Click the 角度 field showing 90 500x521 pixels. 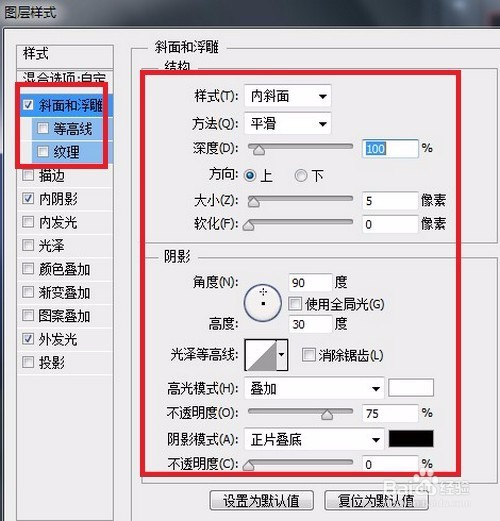click(x=310, y=283)
